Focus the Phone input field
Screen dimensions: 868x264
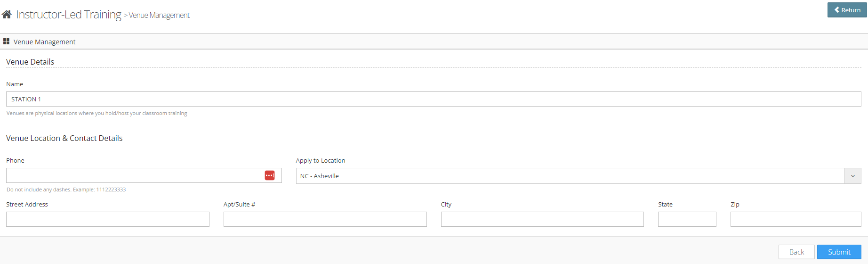click(x=134, y=175)
